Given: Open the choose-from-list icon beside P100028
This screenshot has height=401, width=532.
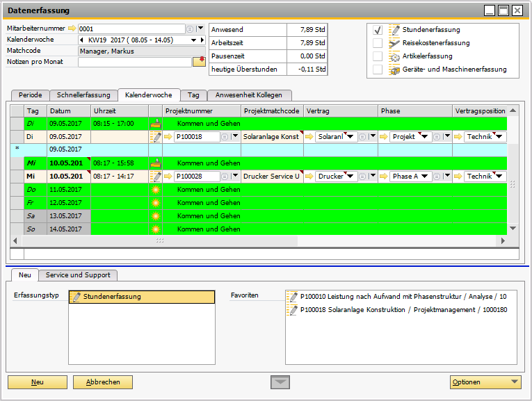Looking at the screenshot, I should coord(225,177).
